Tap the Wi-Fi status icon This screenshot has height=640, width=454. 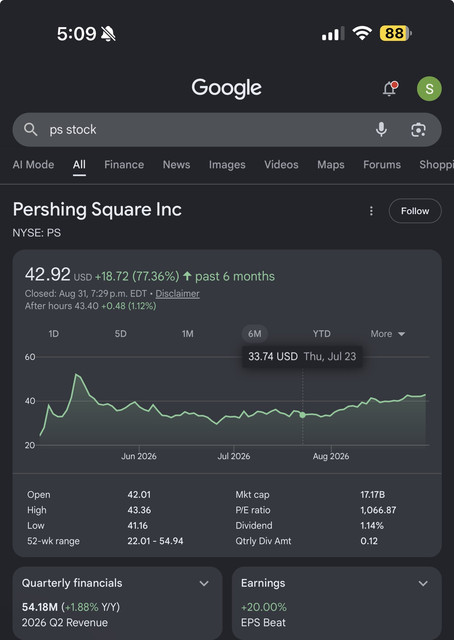(x=362, y=33)
